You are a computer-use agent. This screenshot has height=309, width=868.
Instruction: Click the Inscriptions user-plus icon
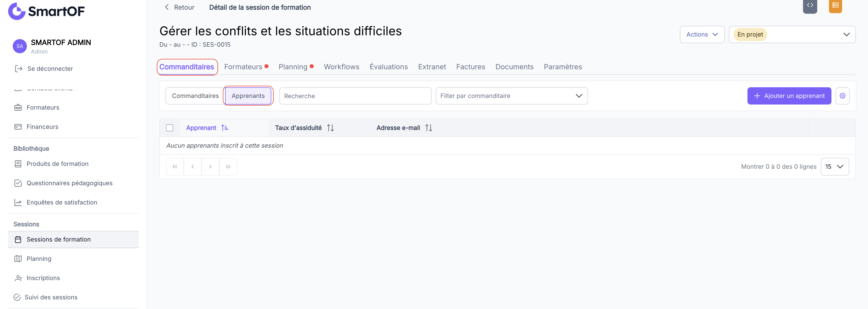[18, 278]
